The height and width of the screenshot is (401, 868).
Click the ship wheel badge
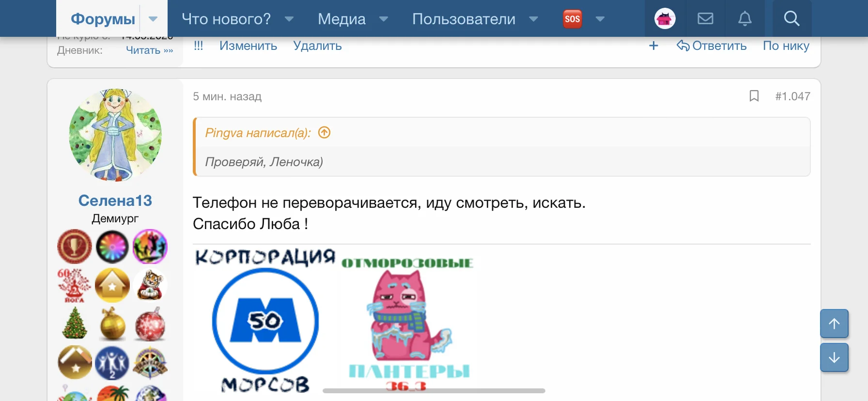point(150,363)
